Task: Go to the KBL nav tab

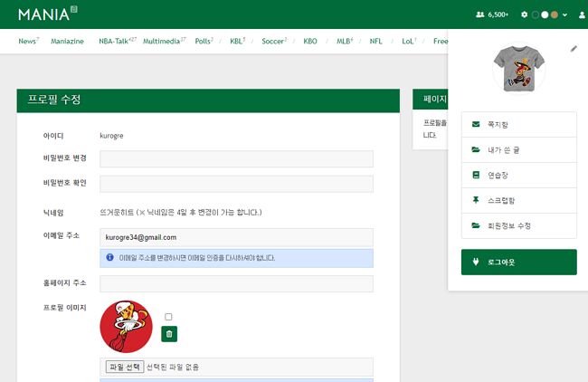Action: click(x=238, y=41)
